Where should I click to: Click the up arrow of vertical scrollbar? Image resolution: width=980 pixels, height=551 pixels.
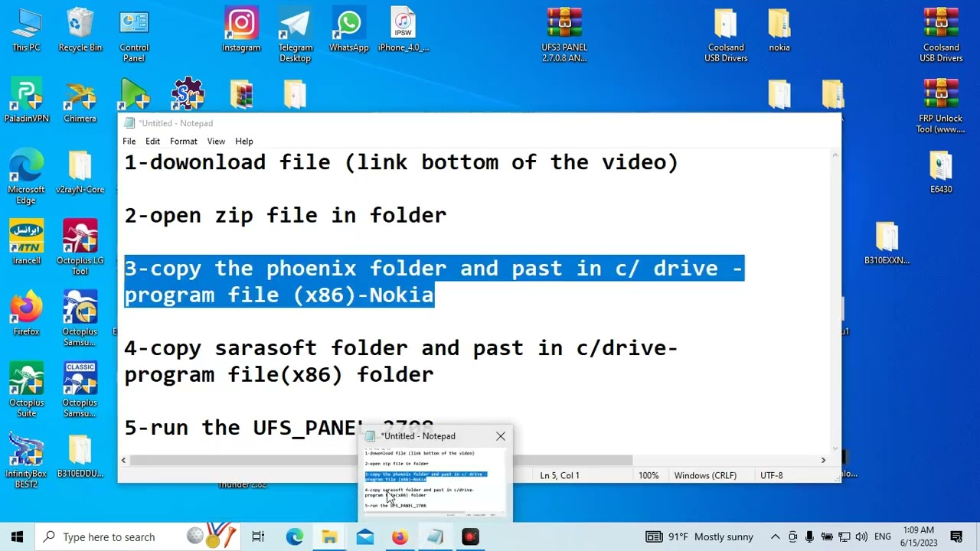tap(835, 155)
